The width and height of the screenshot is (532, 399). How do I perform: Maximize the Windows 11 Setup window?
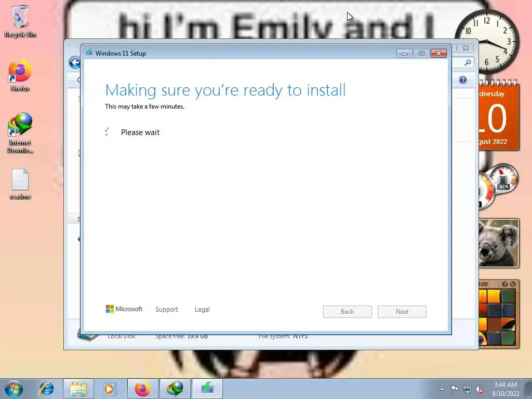(x=421, y=54)
